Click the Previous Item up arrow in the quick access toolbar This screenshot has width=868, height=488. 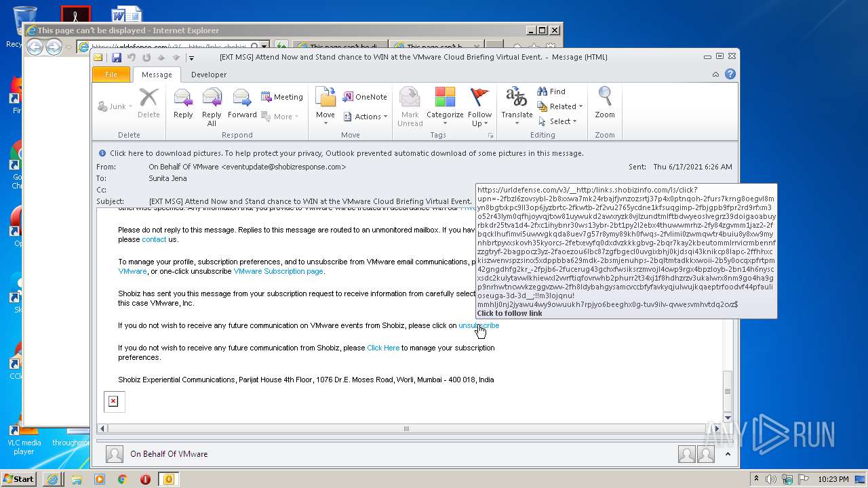[x=161, y=58]
